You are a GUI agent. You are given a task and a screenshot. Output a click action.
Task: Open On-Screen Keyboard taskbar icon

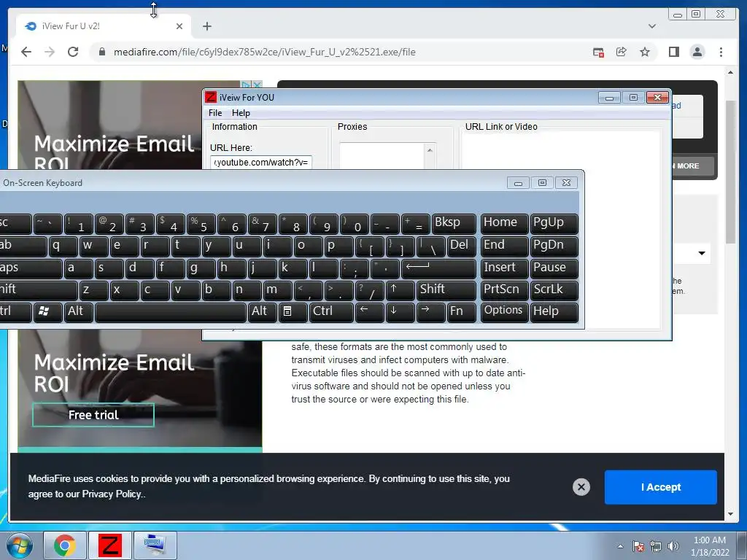[x=155, y=545]
